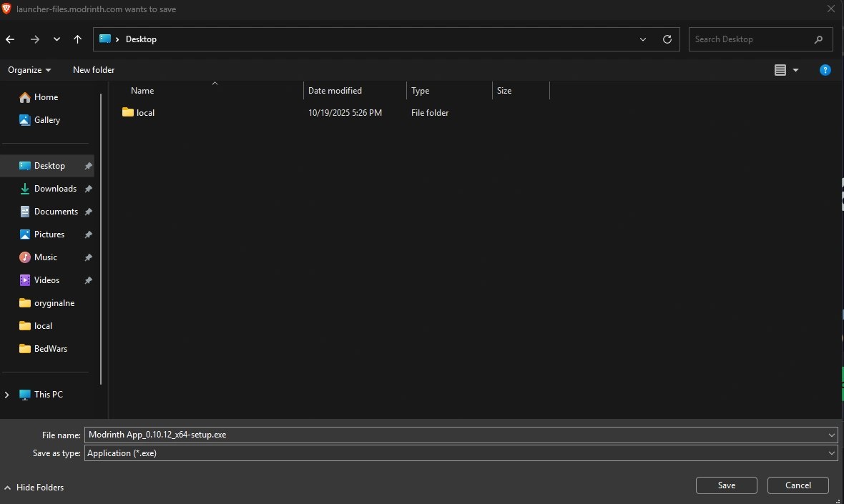Image resolution: width=844 pixels, height=504 pixels.
Task: Click the pin icon next to Documents
Action: click(88, 212)
